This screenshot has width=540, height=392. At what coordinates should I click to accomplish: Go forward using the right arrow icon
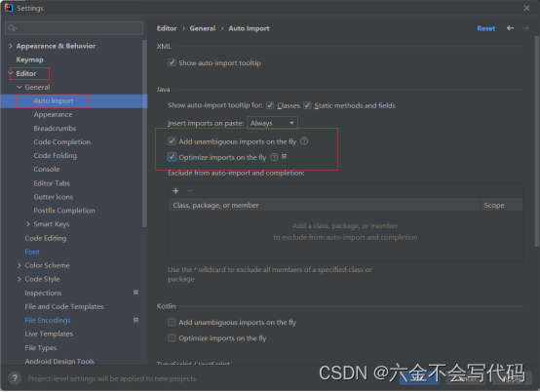(524, 28)
